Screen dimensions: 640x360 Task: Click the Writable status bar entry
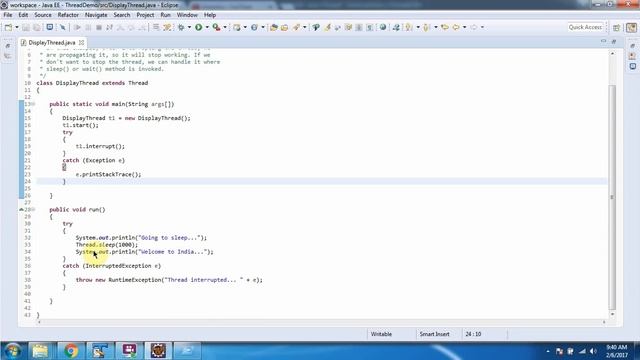pos(381,334)
